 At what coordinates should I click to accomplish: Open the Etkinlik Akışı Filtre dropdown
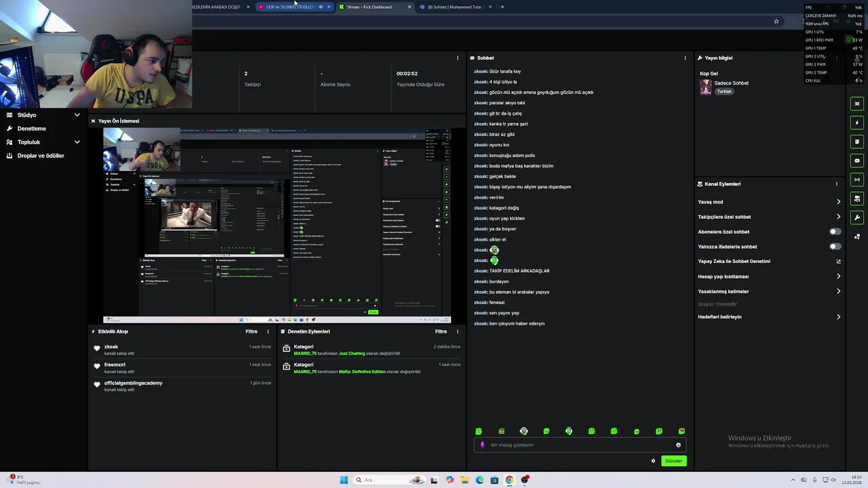click(252, 331)
